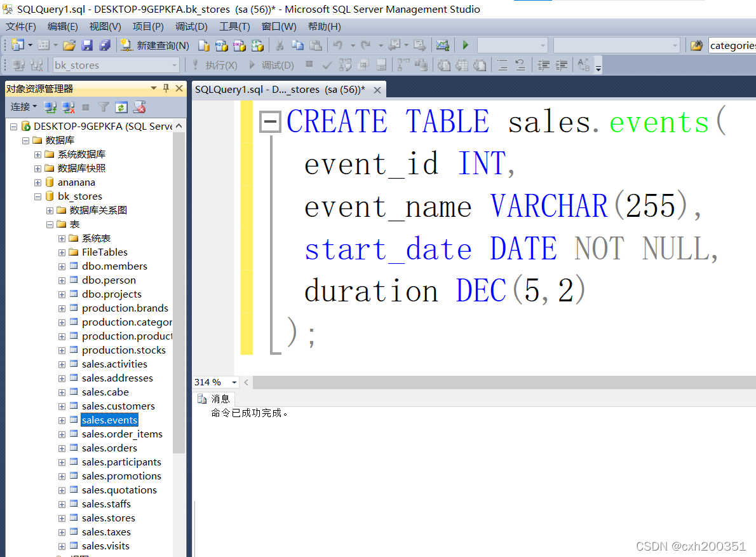Open the 帮助(H) menu
756x557 pixels.
325,27
